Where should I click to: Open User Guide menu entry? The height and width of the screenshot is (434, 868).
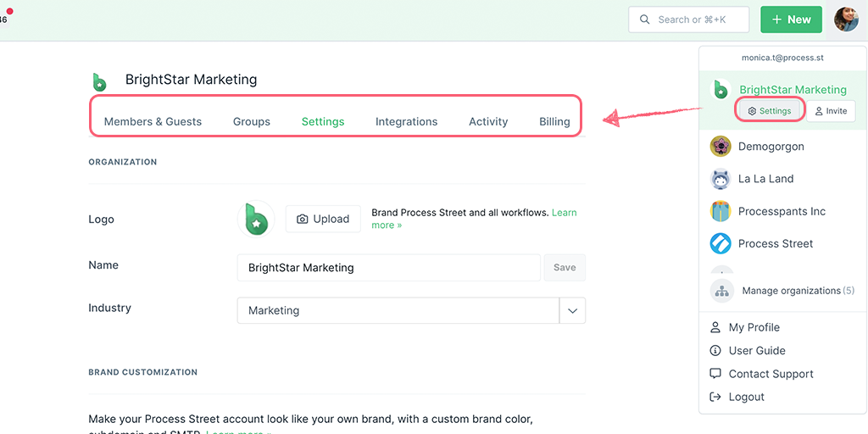[x=757, y=350]
